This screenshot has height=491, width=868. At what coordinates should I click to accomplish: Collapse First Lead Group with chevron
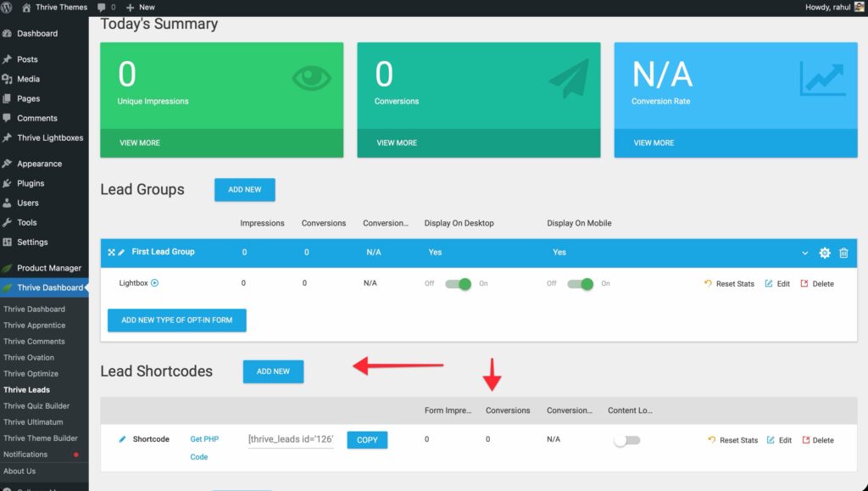[x=804, y=253]
